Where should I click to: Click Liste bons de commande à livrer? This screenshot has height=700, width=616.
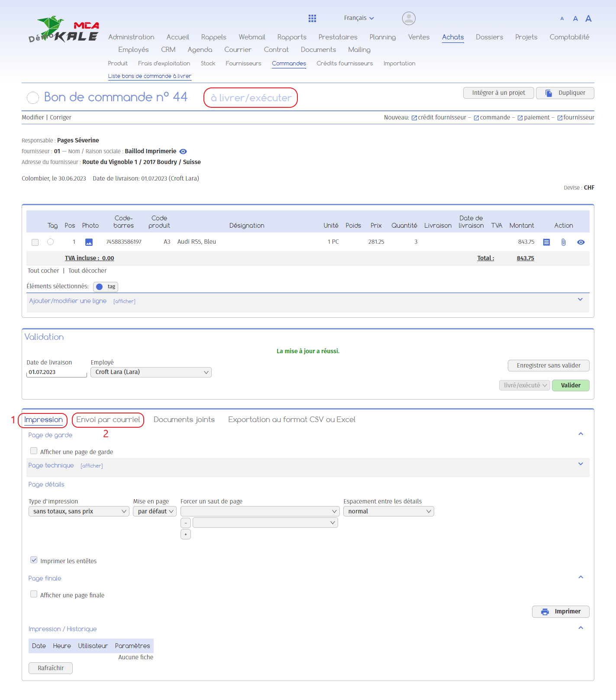(149, 76)
